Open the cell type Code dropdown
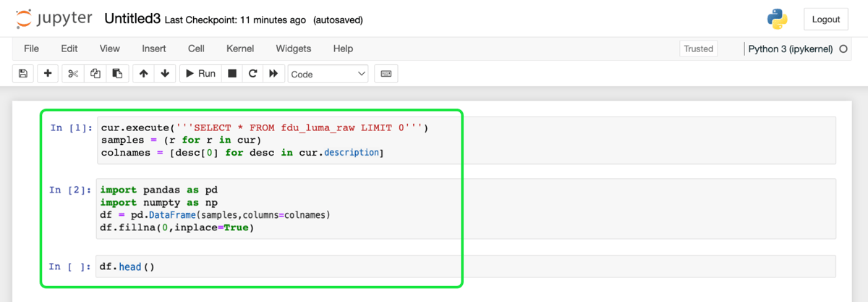 point(328,74)
